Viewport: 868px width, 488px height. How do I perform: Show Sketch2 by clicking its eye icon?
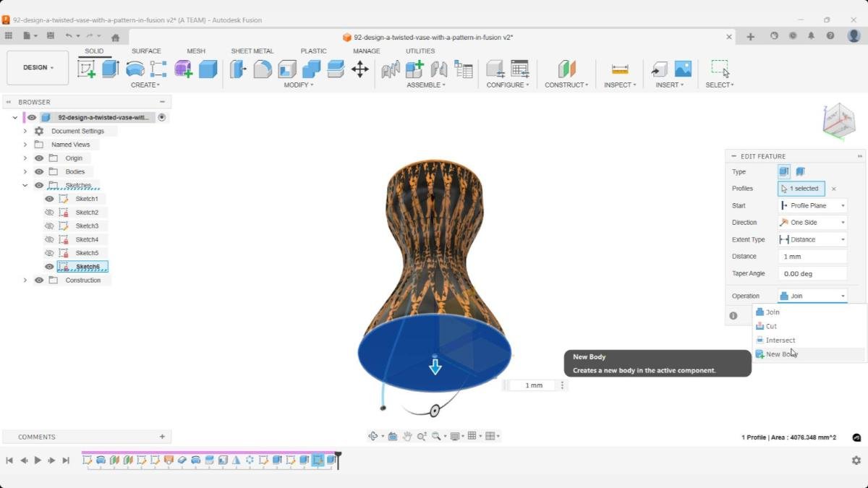pyautogui.click(x=49, y=212)
